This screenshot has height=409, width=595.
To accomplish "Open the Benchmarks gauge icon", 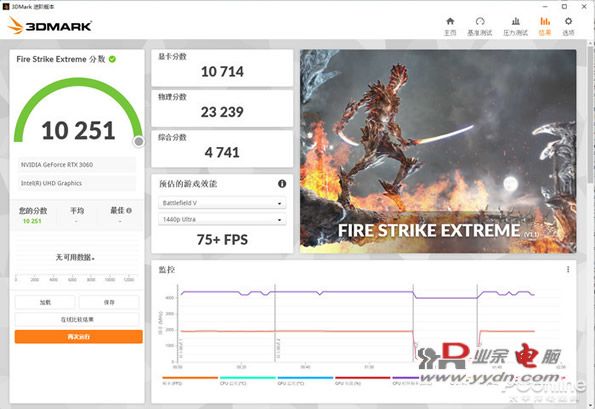I will coord(480,22).
